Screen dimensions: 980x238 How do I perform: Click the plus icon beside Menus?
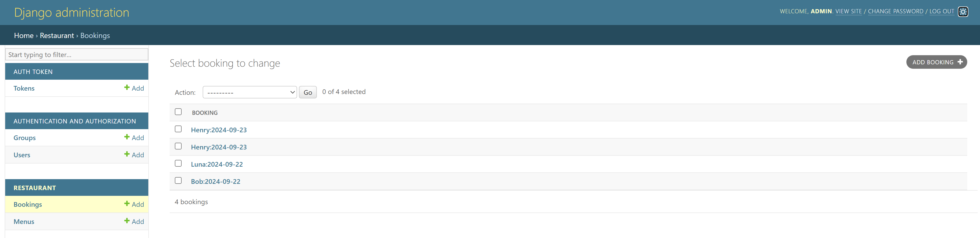click(x=127, y=221)
